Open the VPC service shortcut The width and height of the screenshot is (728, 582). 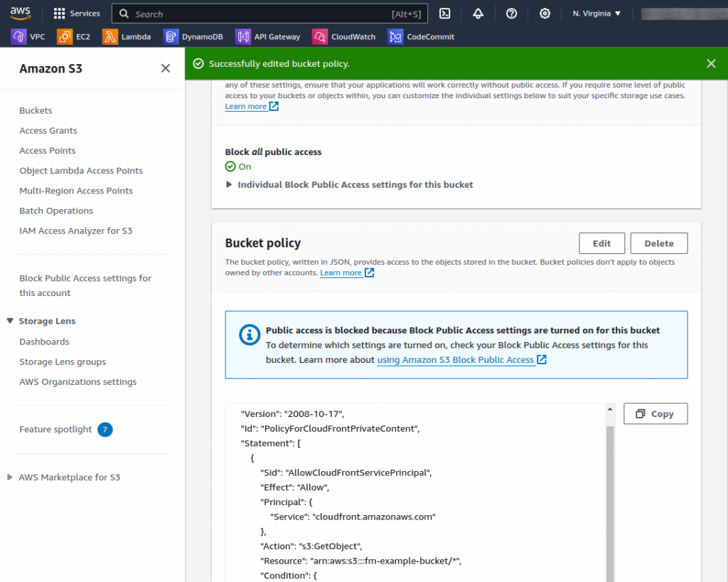[x=28, y=37]
